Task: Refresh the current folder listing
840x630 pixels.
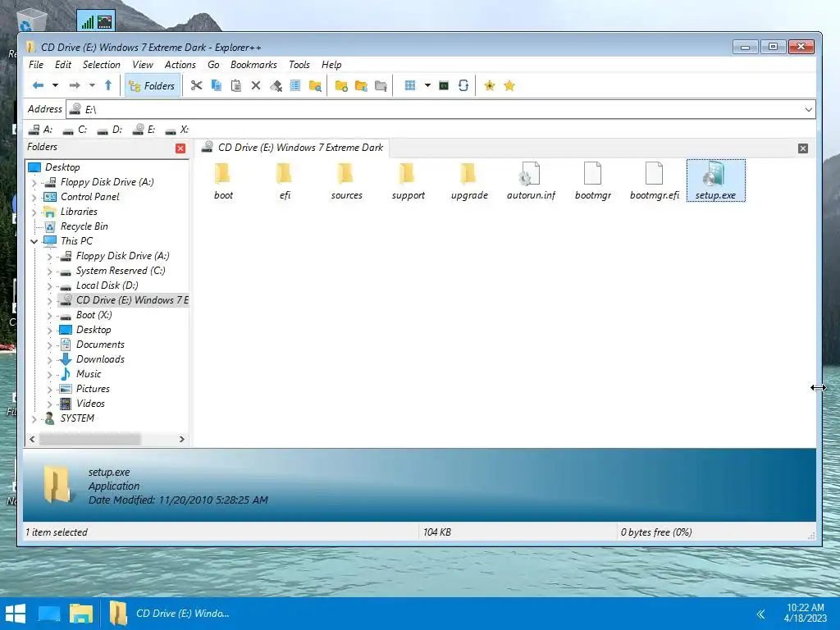Action: tap(463, 85)
